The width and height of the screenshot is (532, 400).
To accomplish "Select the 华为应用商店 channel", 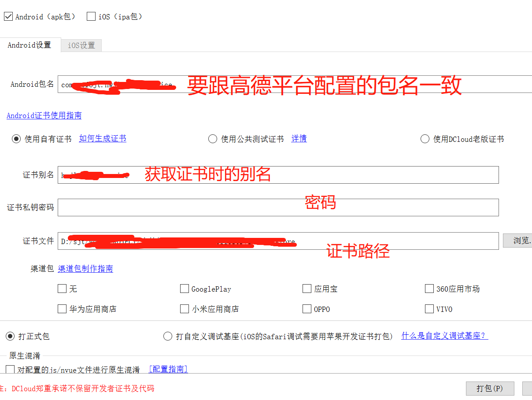I will pyautogui.click(x=62, y=309).
